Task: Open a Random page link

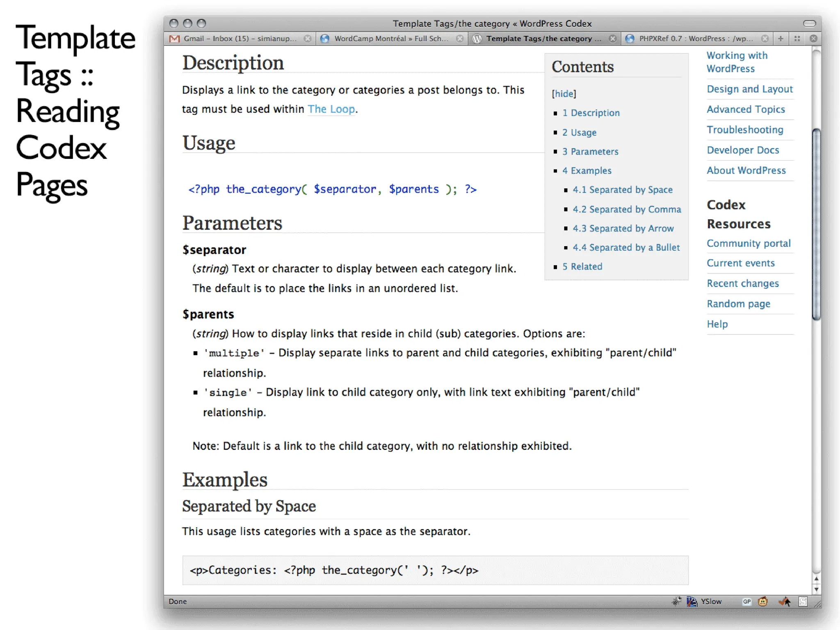Action: [x=738, y=304]
